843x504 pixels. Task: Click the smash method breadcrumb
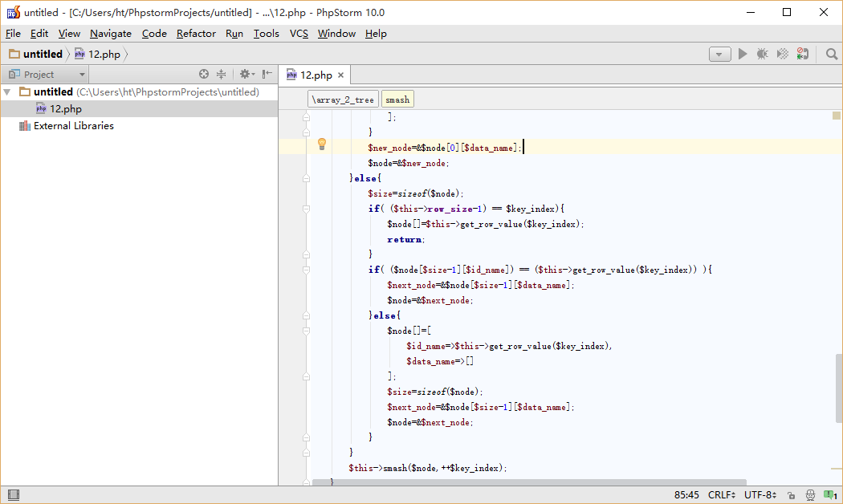[397, 100]
